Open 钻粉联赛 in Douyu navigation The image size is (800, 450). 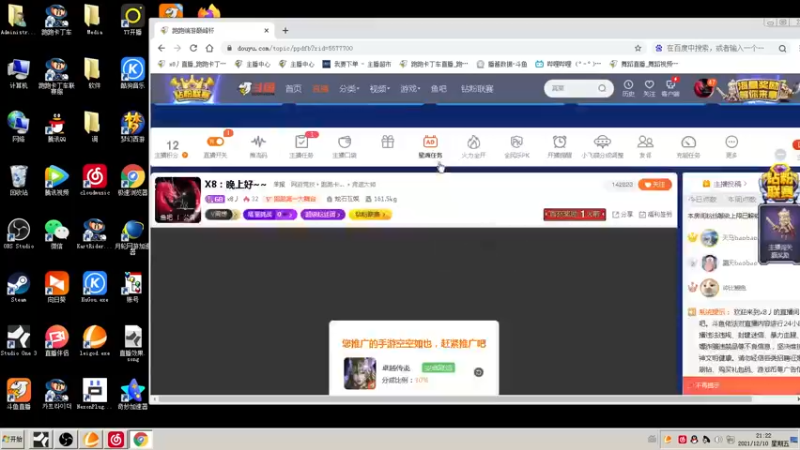point(477,89)
